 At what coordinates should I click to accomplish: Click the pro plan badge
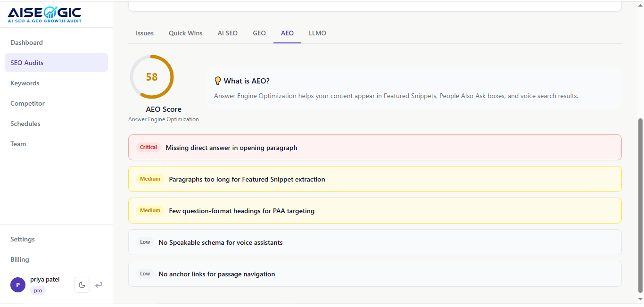tap(38, 290)
